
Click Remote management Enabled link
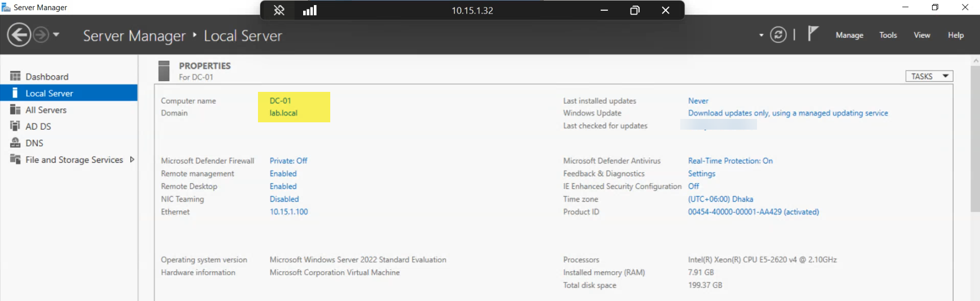283,174
